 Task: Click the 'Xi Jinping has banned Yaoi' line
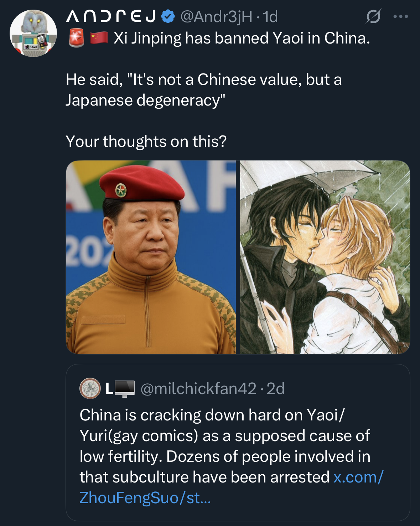tap(242, 38)
